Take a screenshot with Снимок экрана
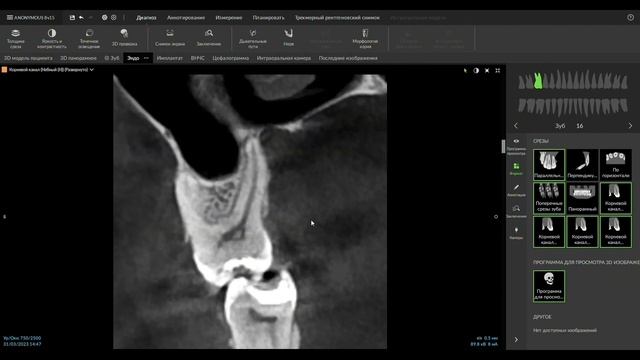The height and width of the screenshot is (360, 640). pos(170,38)
